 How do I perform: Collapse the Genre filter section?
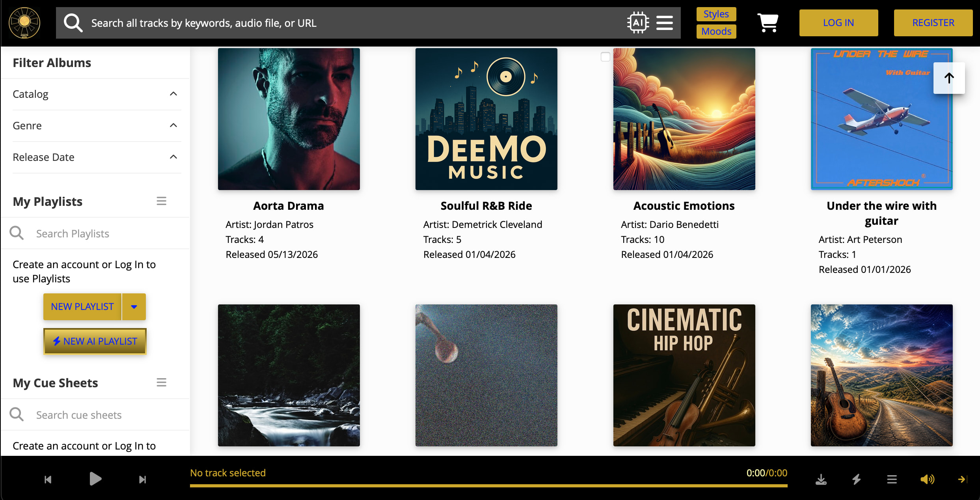pos(173,125)
